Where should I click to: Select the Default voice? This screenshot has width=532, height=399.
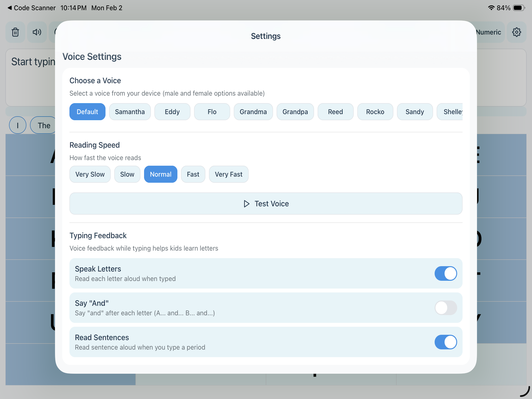(x=87, y=112)
